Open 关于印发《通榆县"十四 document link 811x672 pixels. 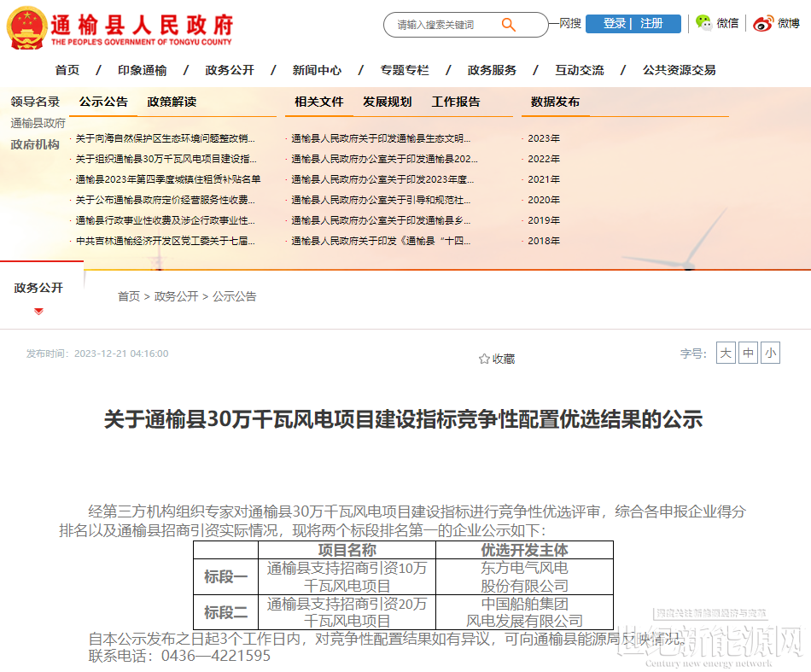[381, 241]
